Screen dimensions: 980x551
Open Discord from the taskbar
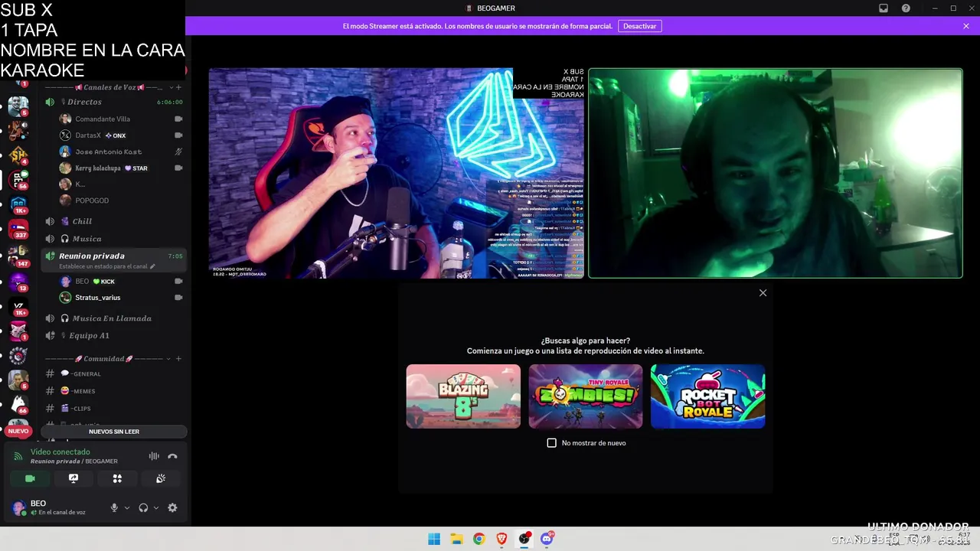coord(547,539)
